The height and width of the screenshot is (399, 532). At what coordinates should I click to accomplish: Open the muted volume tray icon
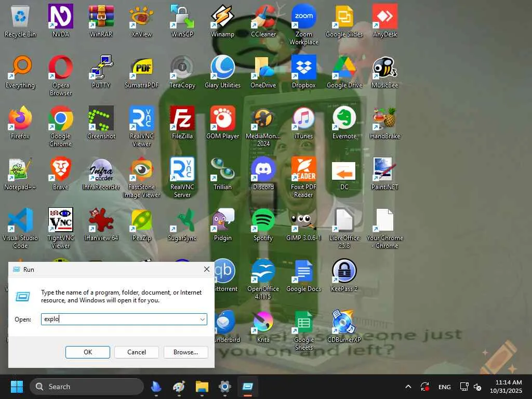coord(477,387)
